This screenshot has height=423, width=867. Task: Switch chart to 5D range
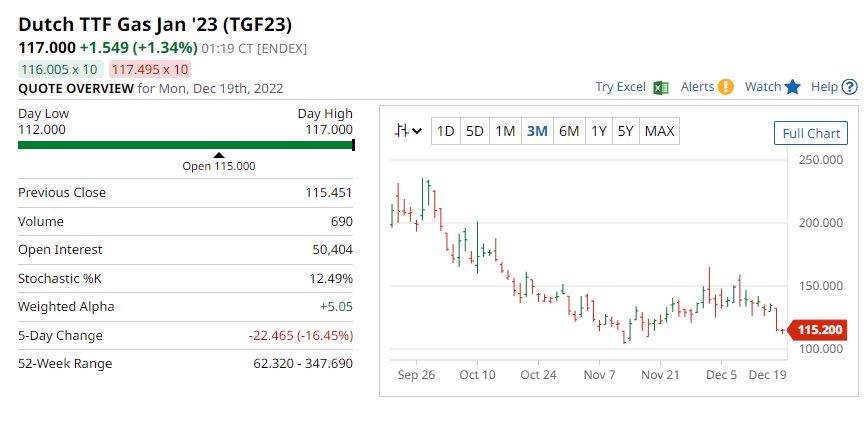(x=475, y=131)
